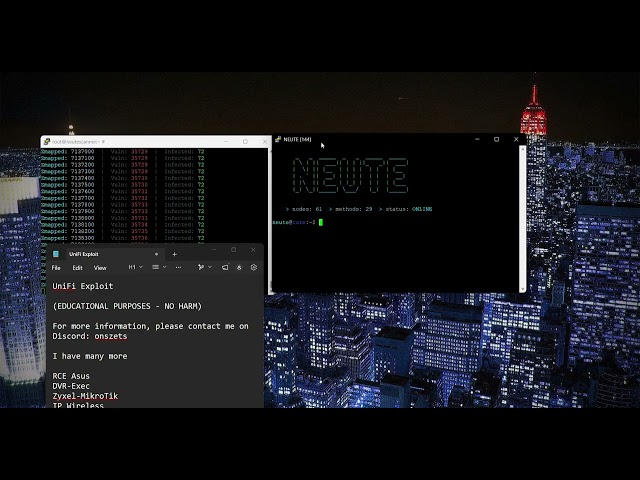The image size is (640, 480).
Task: Click the Notepad app icon in title bar
Action: click(x=56, y=254)
